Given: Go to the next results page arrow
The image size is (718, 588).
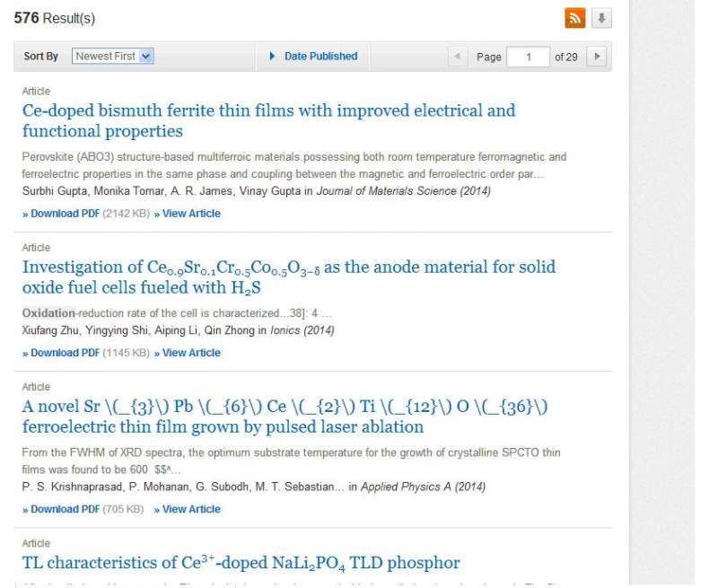Looking at the screenshot, I should (597, 57).
